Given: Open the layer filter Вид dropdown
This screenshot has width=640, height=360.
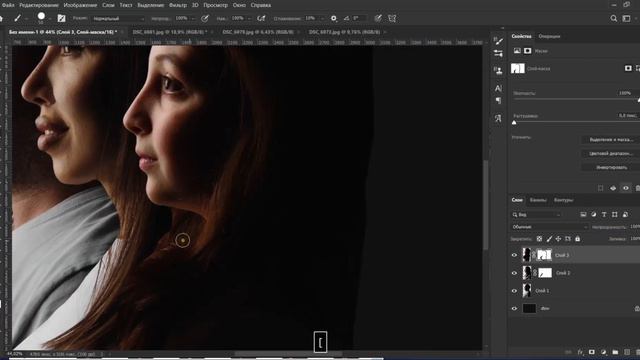Looking at the screenshot, I should point(537,215).
